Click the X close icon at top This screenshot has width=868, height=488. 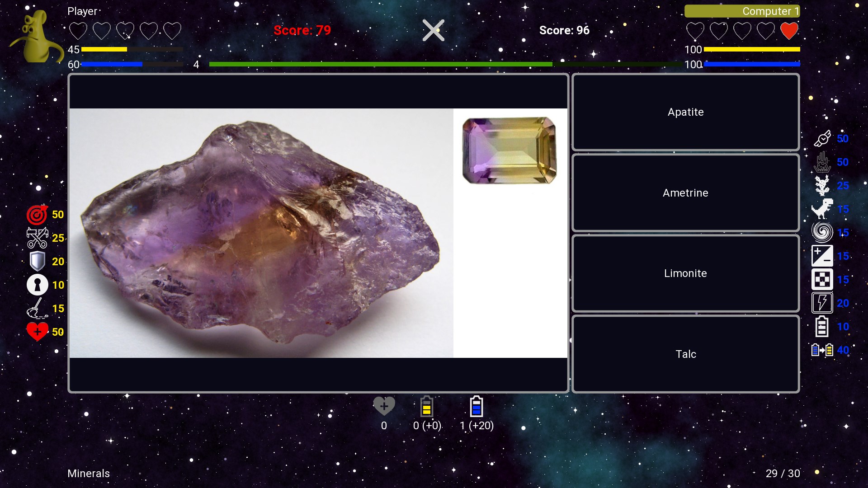pos(433,30)
